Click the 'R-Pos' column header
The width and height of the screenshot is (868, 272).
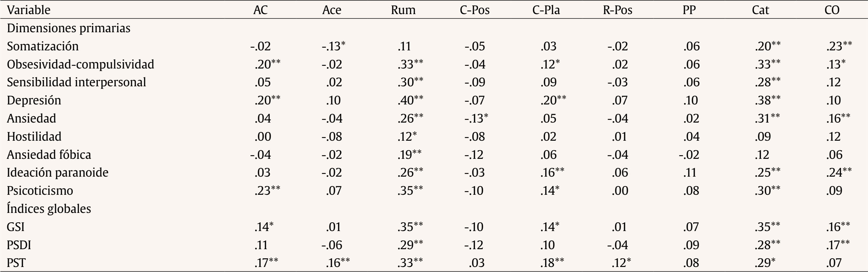pos(617,10)
